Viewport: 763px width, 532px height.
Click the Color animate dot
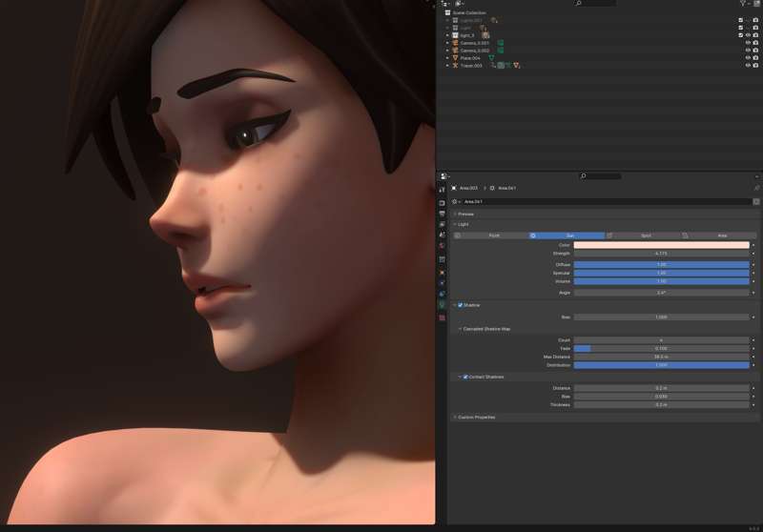coord(753,245)
